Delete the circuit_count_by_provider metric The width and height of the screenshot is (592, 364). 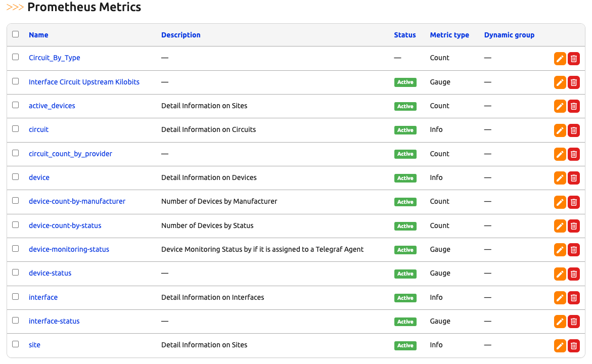(x=574, y=154)
